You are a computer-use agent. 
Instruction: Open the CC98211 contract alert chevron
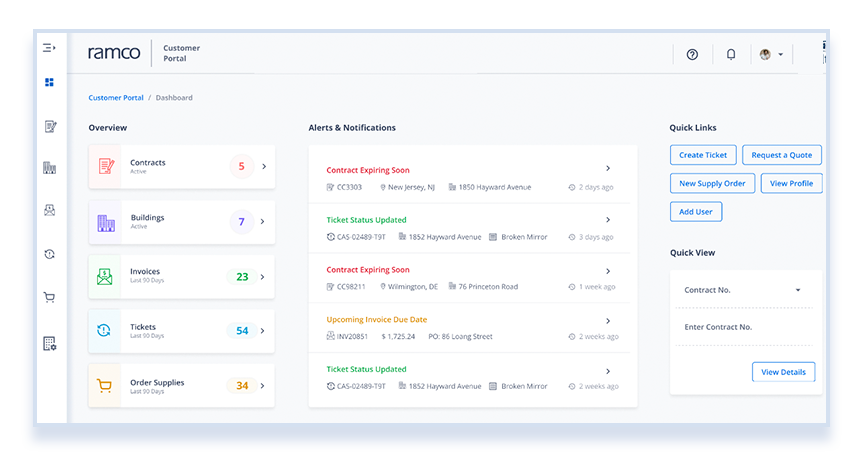pos(608,271)
